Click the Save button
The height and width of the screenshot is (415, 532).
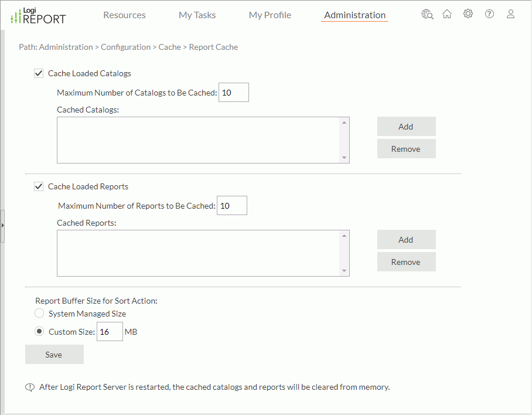pyautogui.click(x=54, y=354)
